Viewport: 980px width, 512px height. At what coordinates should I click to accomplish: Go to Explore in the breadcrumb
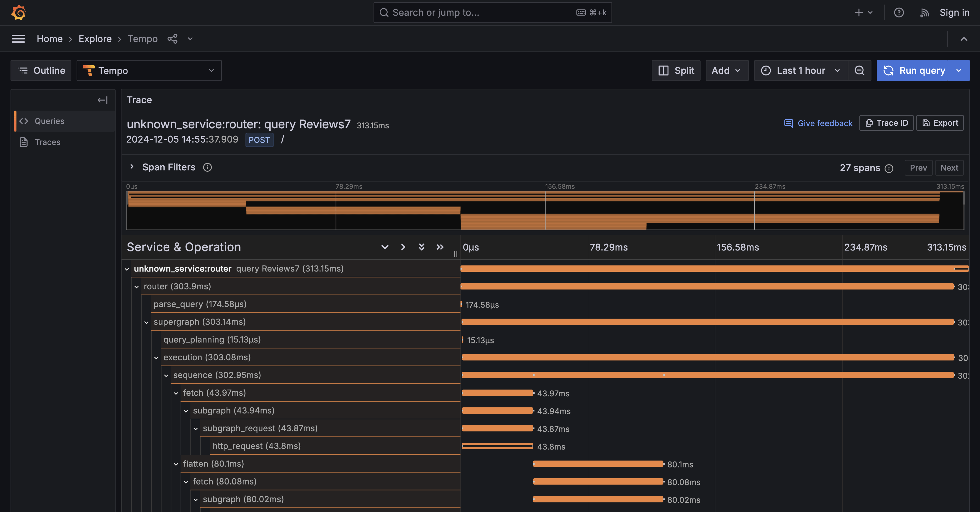coord(95,39)
